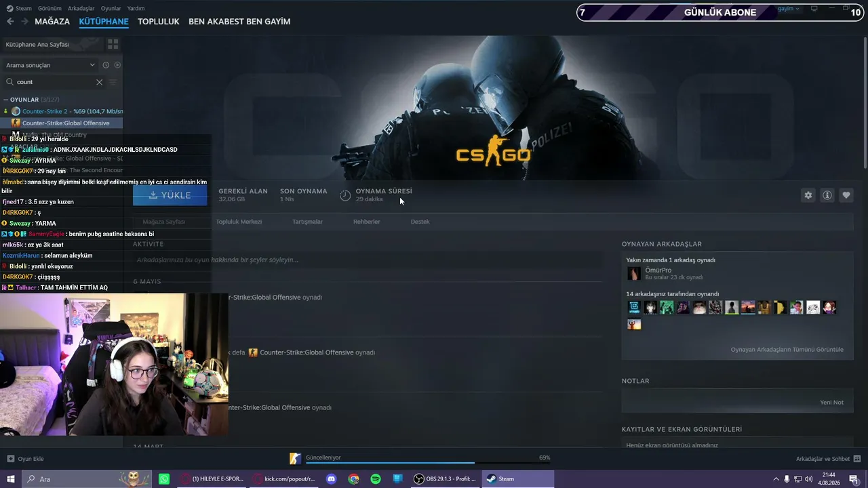The width and height of the screenshot is (868, 488).
Task: Click the activity status input field
Action: pos(367,260)
